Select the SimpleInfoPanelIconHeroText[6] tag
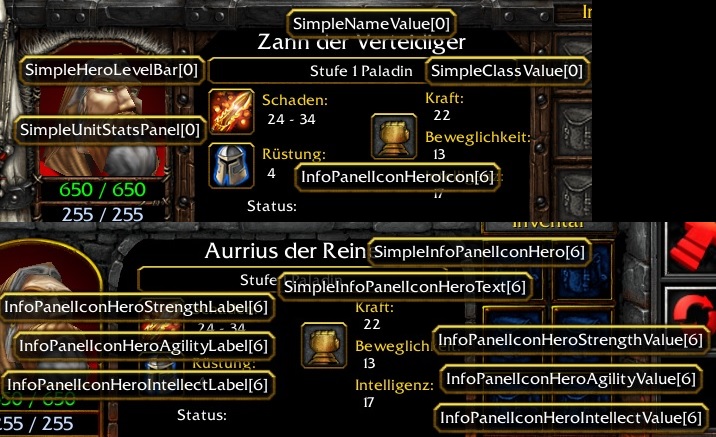Screen dimensions: 716x437 click(x=405, y=287)
